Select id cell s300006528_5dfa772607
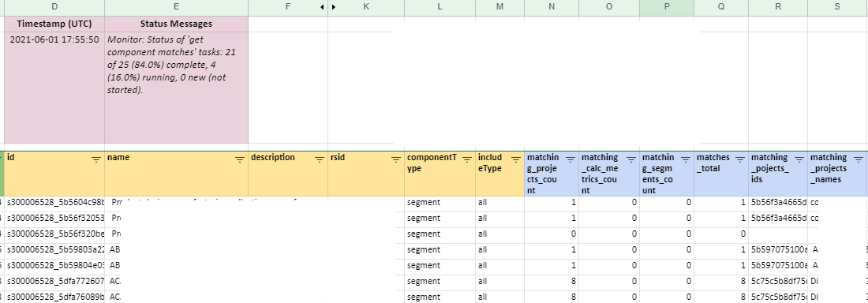This screenshot has width=868, height=303. 54,282
